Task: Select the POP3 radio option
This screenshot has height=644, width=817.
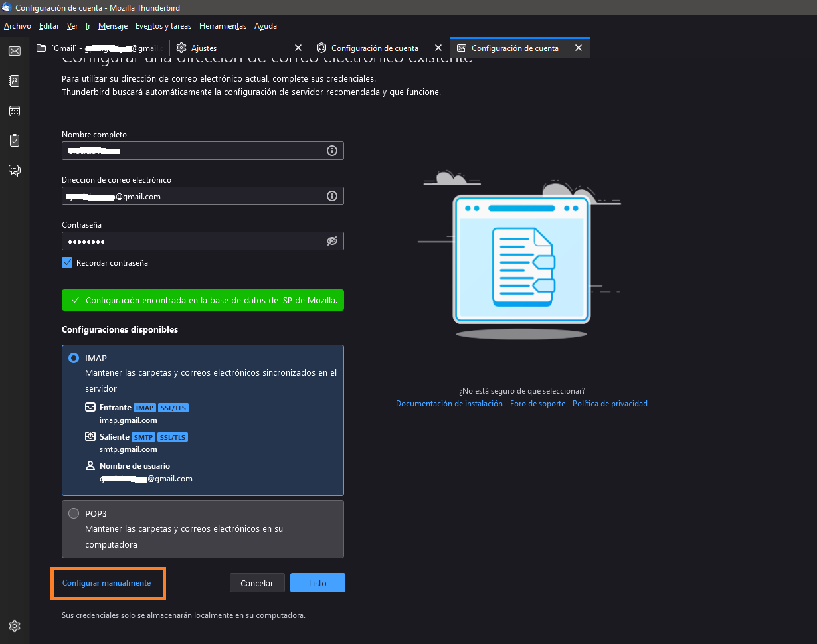Action: click(x=74, y=513)
